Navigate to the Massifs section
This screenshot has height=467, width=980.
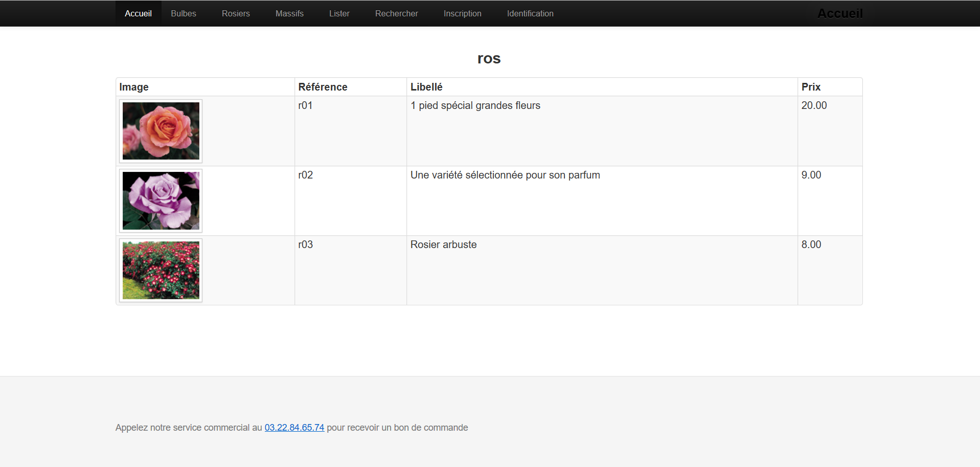(x=289, y=13)
